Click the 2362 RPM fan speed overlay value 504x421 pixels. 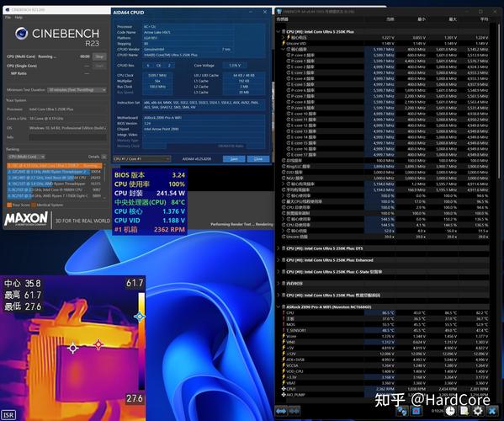(169, 230)
